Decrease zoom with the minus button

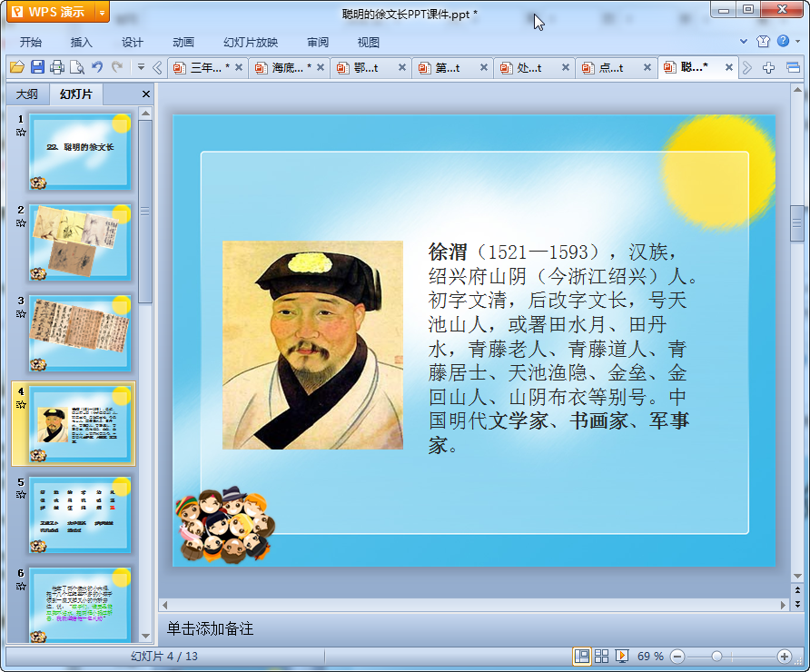(677, 657)
